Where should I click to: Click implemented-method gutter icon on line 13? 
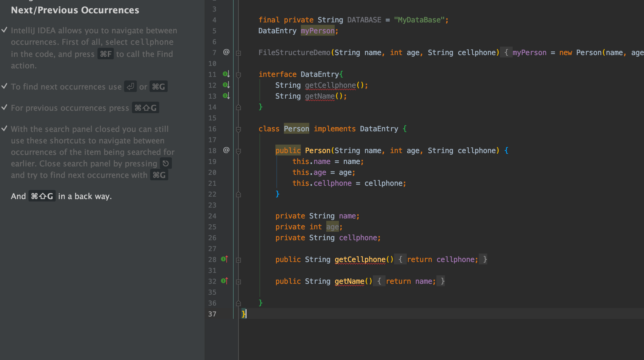[x=226, y=96]
